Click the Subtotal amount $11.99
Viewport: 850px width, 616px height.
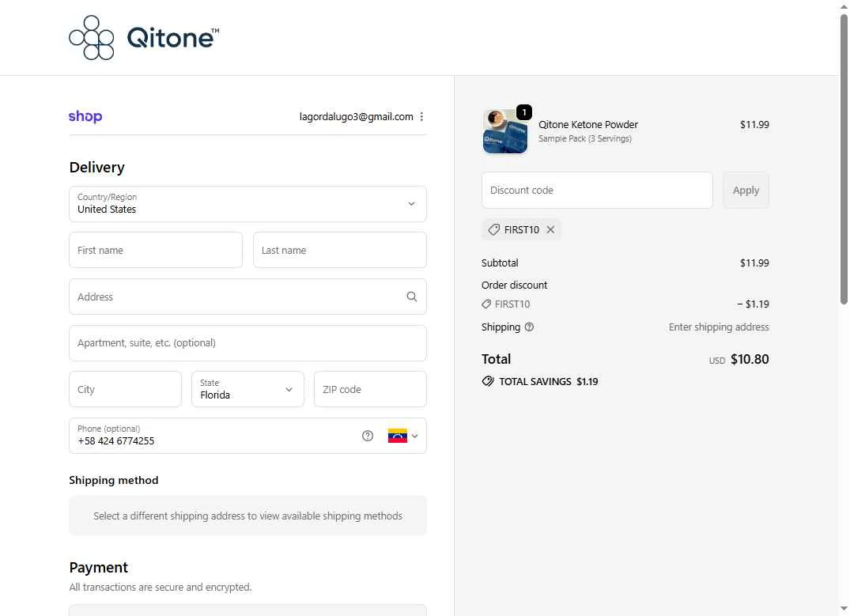click(754, 263)
